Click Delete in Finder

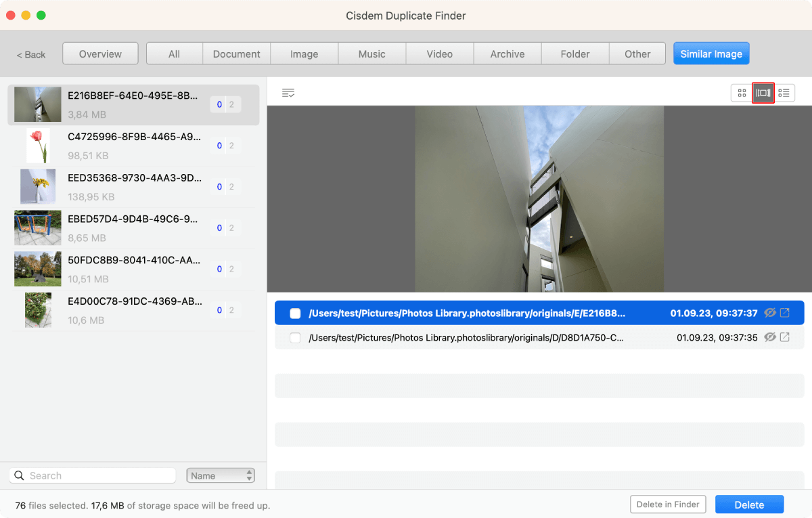[668, 504]
